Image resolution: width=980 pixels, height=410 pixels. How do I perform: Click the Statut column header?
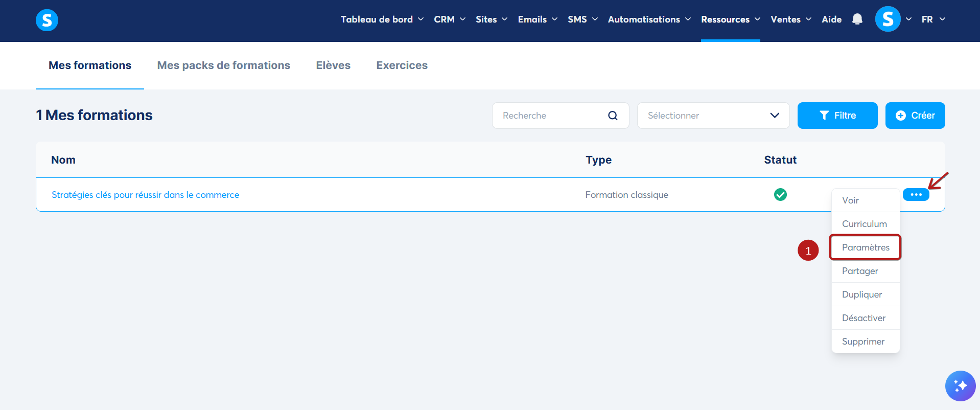click(x=780, y=160)
